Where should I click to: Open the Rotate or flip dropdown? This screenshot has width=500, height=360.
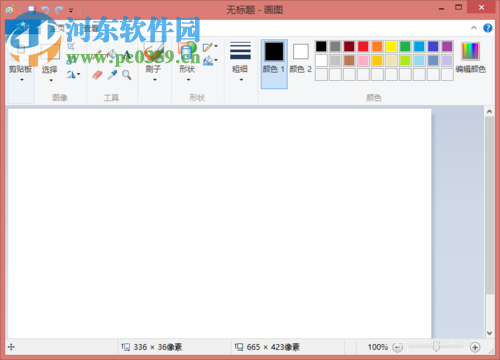click(73, 74)
